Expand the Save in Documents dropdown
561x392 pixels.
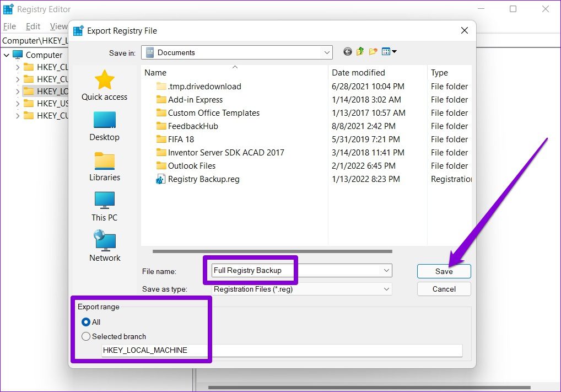[x=327, y=52]
